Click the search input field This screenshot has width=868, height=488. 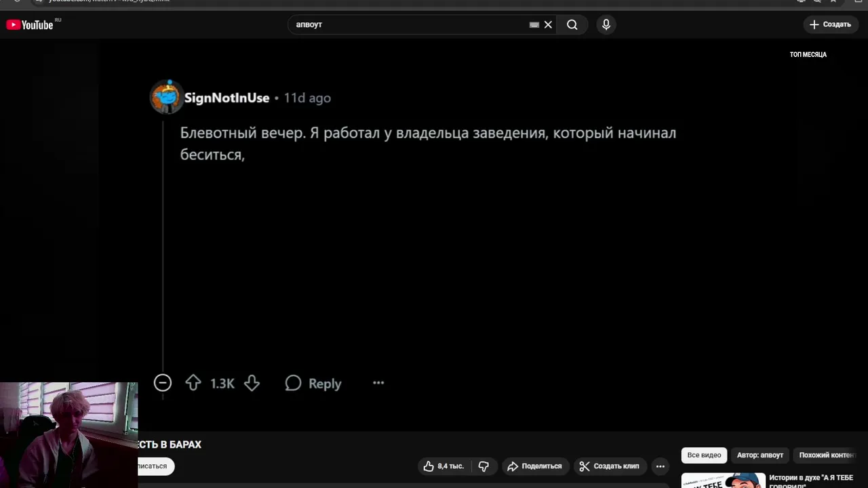(407, 25)
